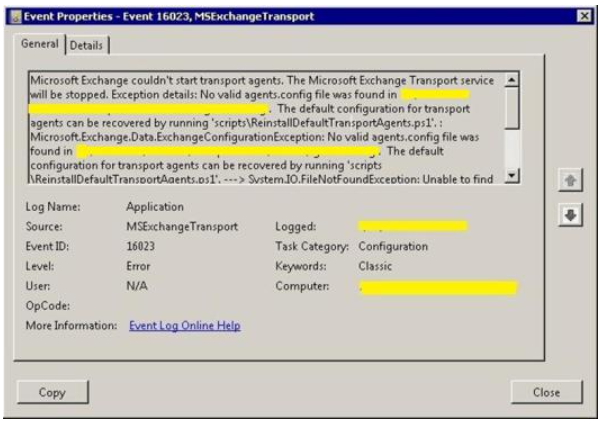The image size is (601, 424).
Task: Click the Close button at bottom
Action: click(547, 392)
